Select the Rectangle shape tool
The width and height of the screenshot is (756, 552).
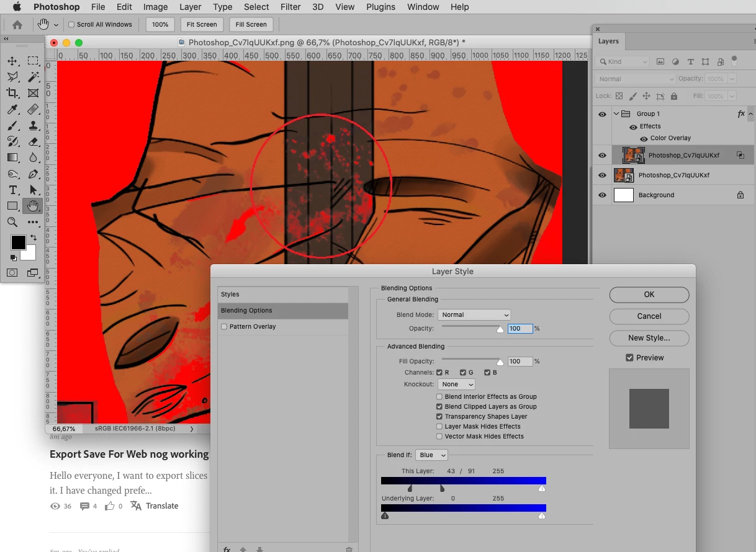(12, 206)
